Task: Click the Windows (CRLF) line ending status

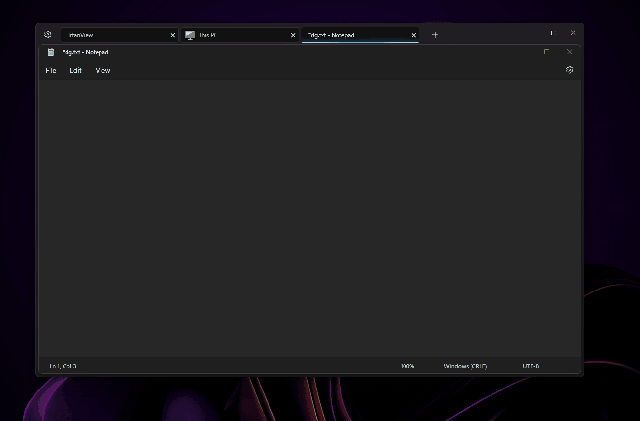Action: click(465, 366)
